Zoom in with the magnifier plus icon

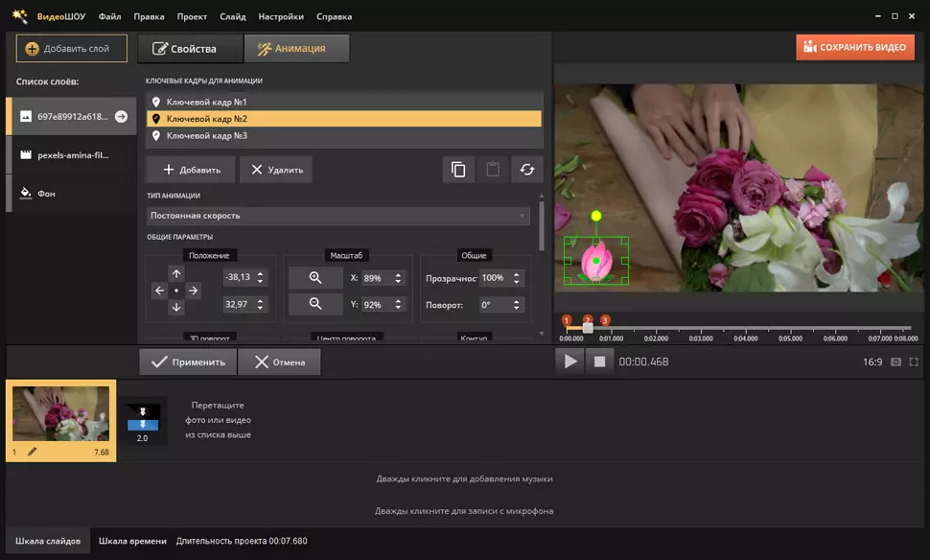click(315, 278)
